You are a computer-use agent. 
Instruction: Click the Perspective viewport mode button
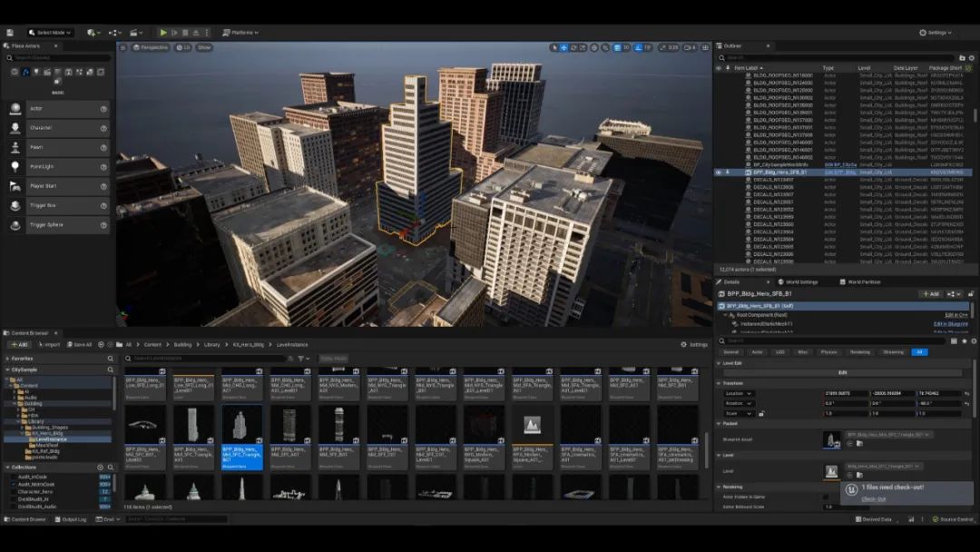[150, 47]
